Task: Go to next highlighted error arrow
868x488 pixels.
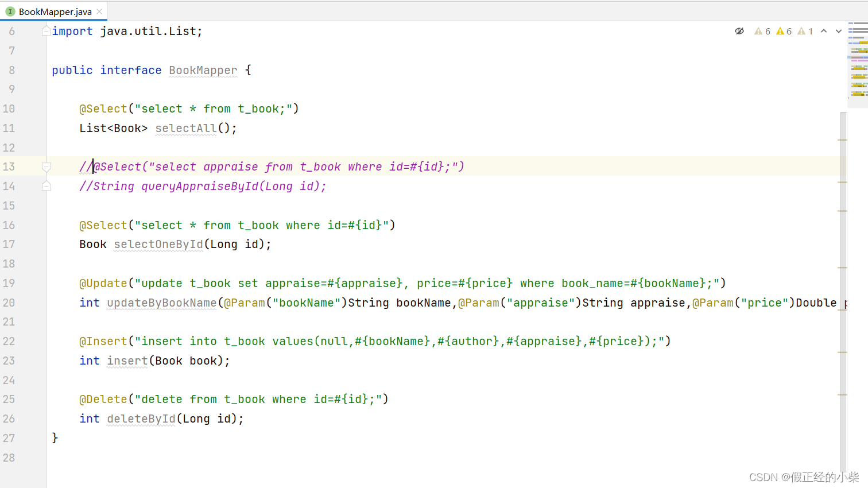Action: click(x=839, y=31)
